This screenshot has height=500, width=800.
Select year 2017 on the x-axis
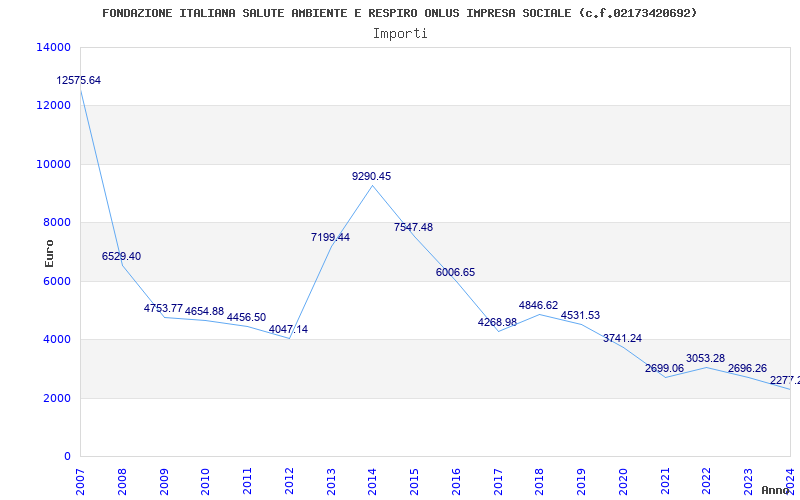coord(498,482)
